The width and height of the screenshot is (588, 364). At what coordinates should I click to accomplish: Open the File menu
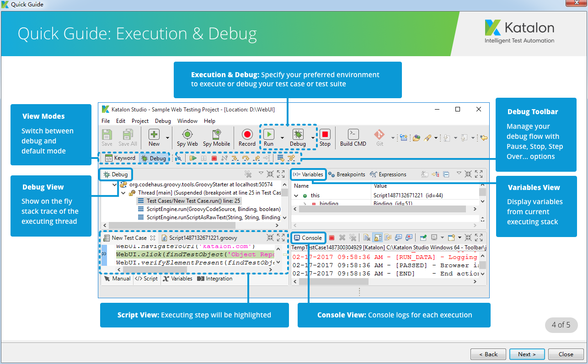(x=106, y=121)
